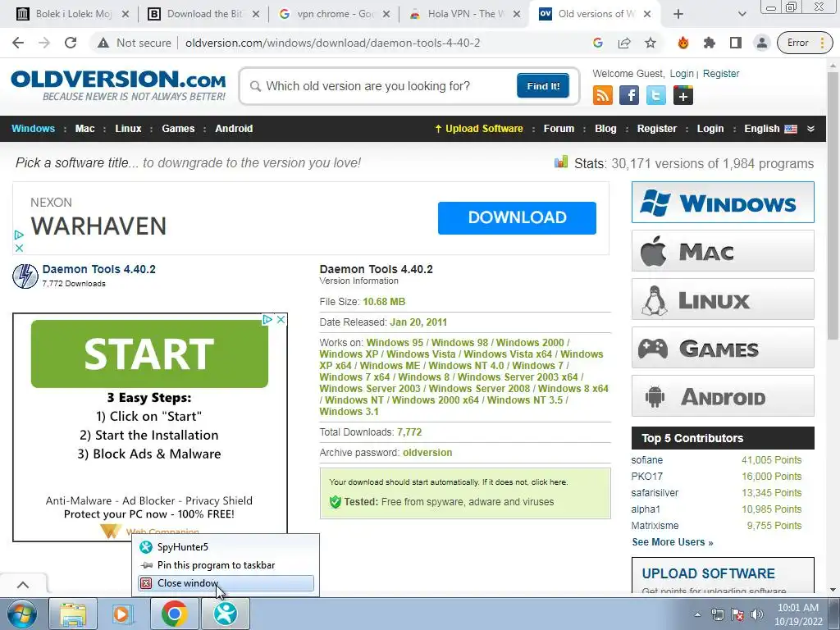The image size is (840, 630).
Task: Open the Hola VPN flame extension icon
Action: click(683, 43)
